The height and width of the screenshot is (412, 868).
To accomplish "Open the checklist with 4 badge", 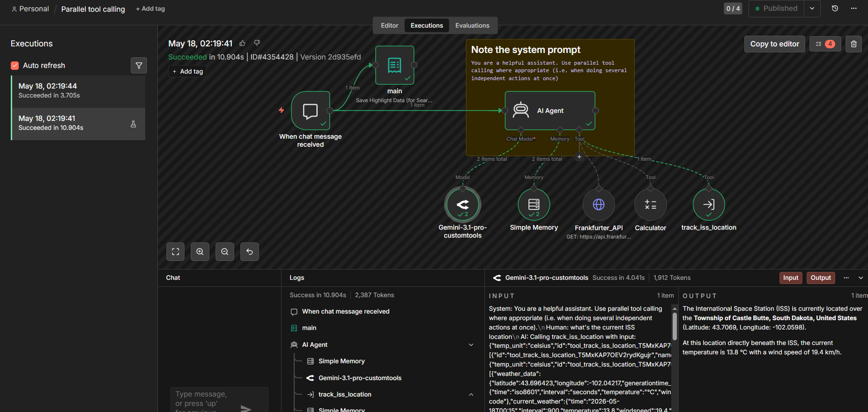I will 825,44.
